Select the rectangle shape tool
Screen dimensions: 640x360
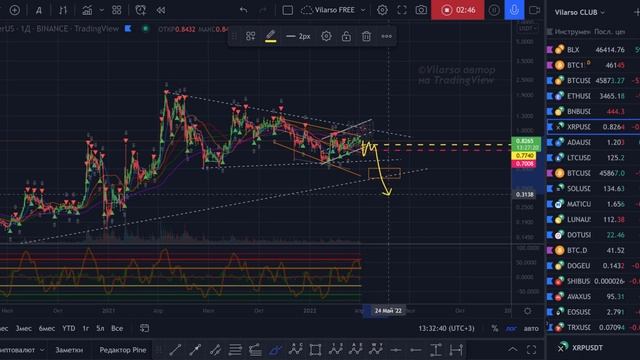click(x=315, y=350)
